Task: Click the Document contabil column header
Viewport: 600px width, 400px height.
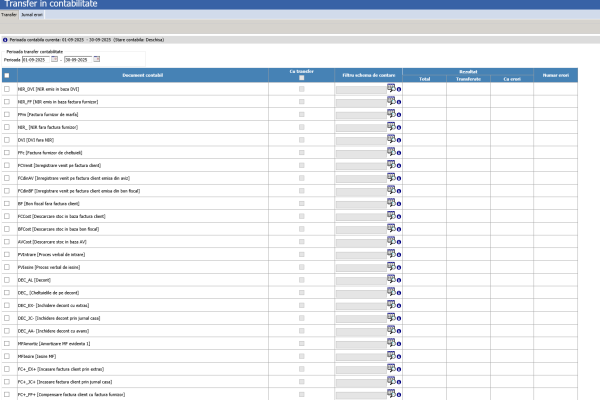Action: (143, 75)
